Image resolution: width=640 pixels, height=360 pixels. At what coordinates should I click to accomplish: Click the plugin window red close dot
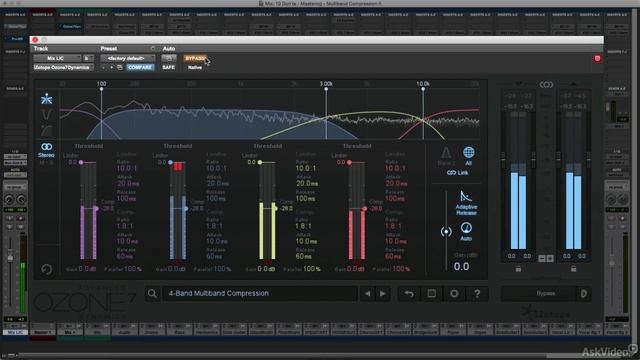(35, 40)
